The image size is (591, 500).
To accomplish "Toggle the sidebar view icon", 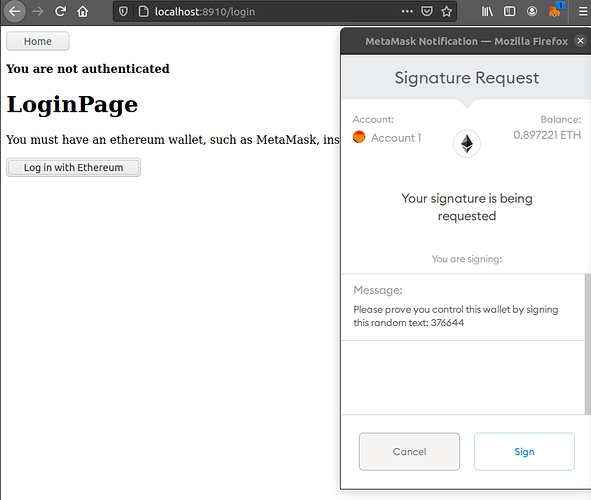I will 509,12.
